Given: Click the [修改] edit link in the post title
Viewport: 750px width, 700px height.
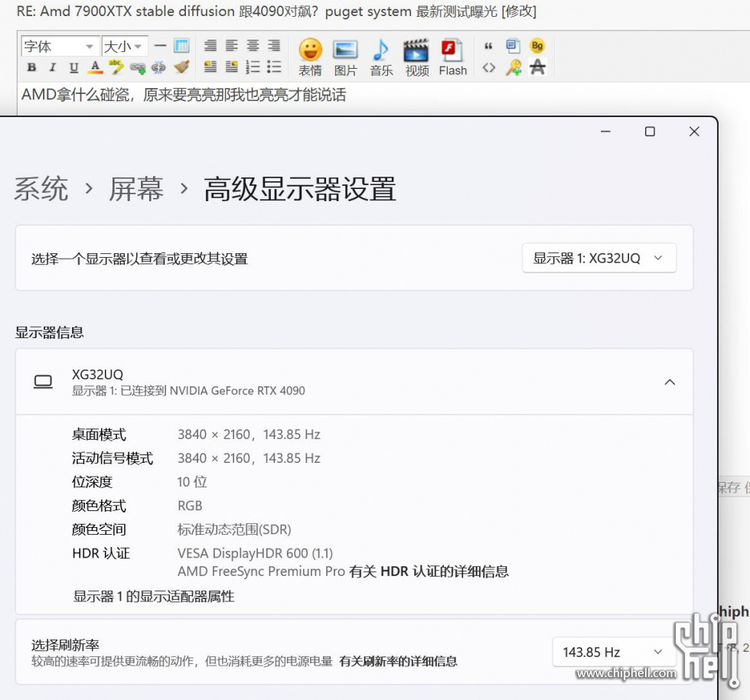Looking at the screenshot, I should point(519,11).
